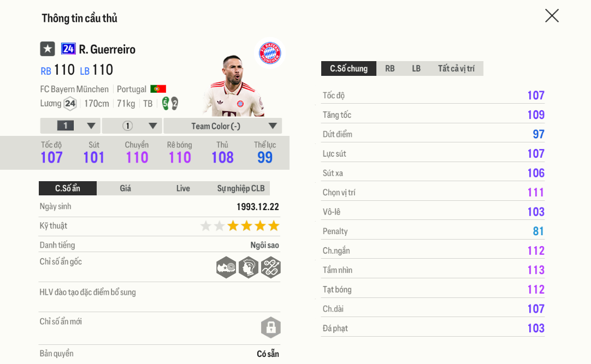Switch to the Giá tab
Image resolution: width=591 pixels, height=364 pixels.
pos(126,188)
